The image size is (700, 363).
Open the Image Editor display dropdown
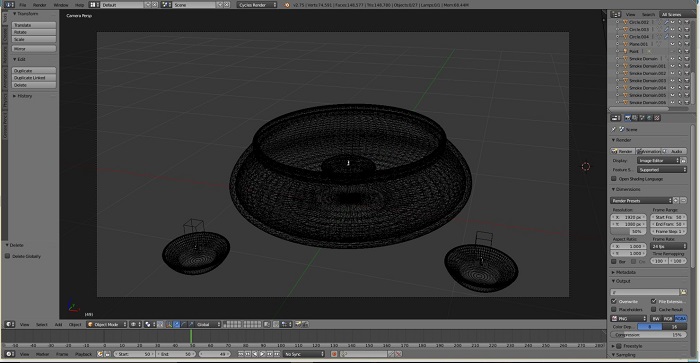[x=658, y=160]
